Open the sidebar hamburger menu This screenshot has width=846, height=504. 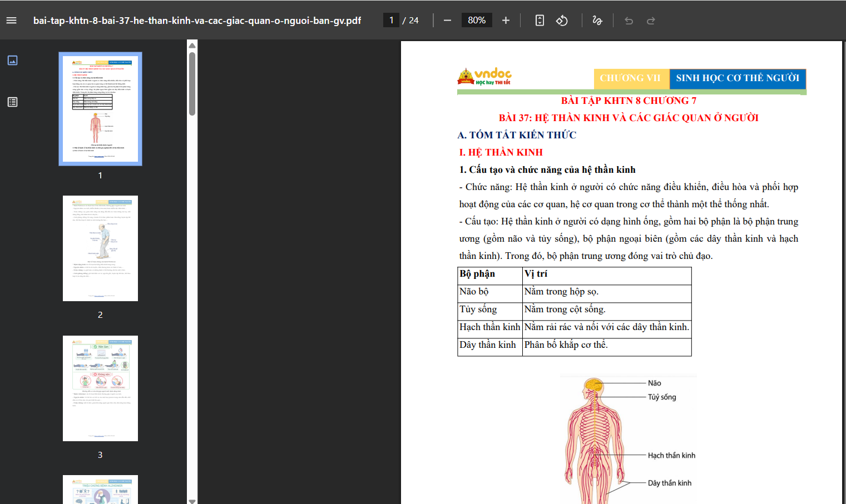[x=11, y=21]
